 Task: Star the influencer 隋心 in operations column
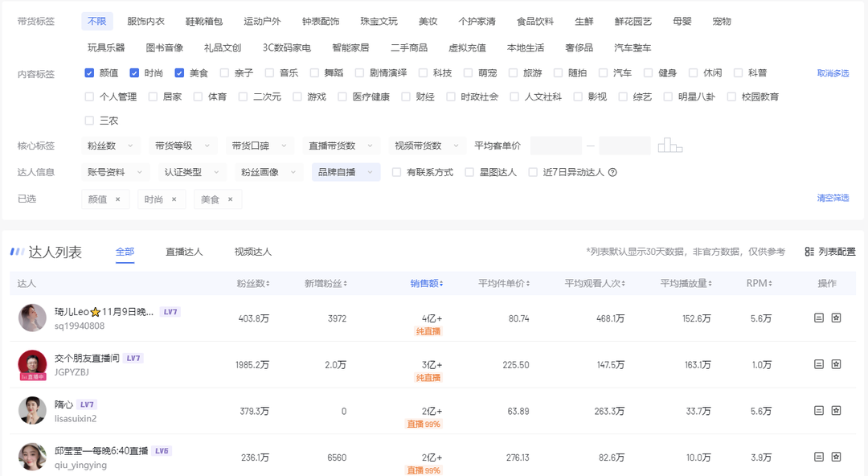[x=836, y=410]
